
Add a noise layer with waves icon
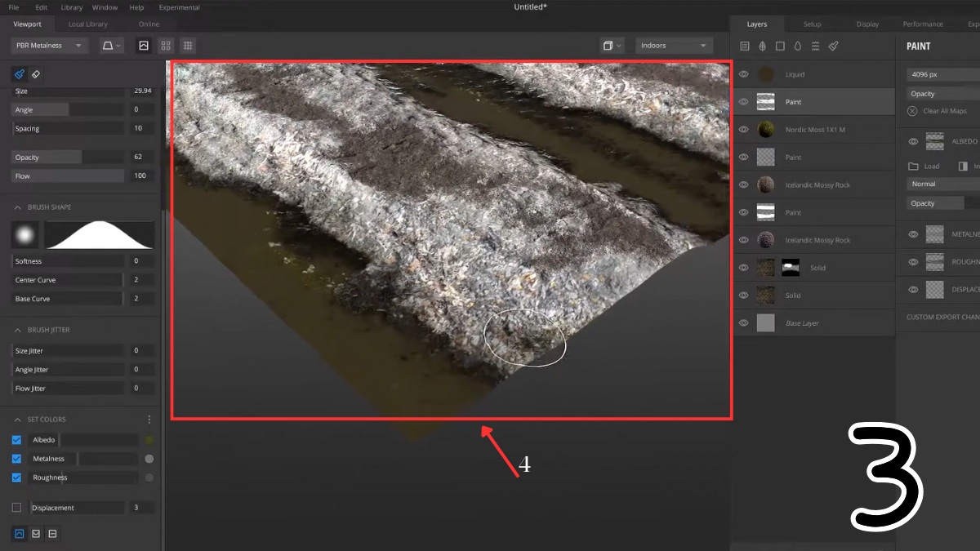point(816,47)
